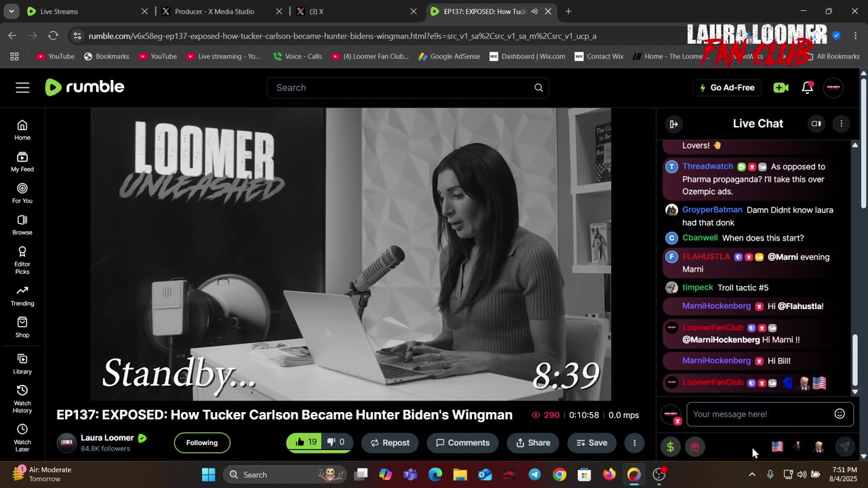Image resolution: width=868 pixels, height=488 pixels.
Task: Dislike the video with thumbs down
Action: click(337, 443)
